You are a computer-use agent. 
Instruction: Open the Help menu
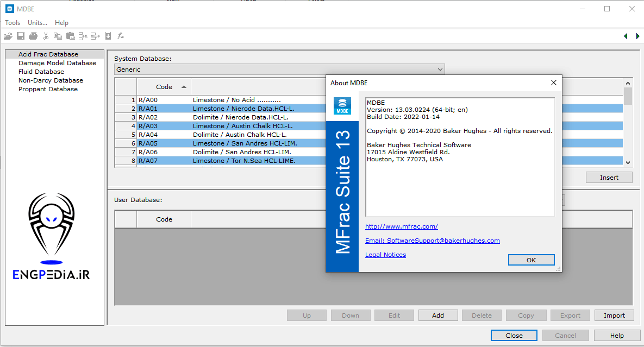(x=61, y=23)
